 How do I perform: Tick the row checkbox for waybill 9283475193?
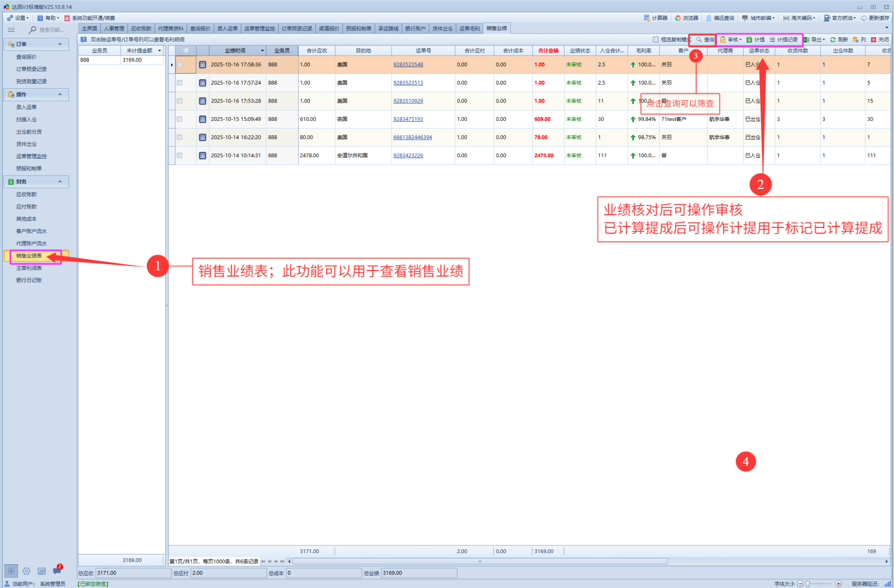point(179,119)
